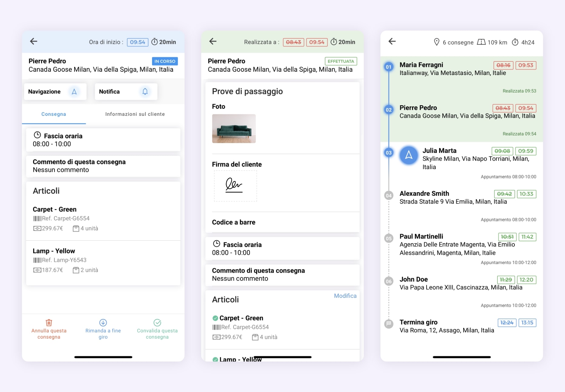Tap the trash icon to cancel this delivery
The width and height of the screenshot is (565, 392).
pos(49,323)
